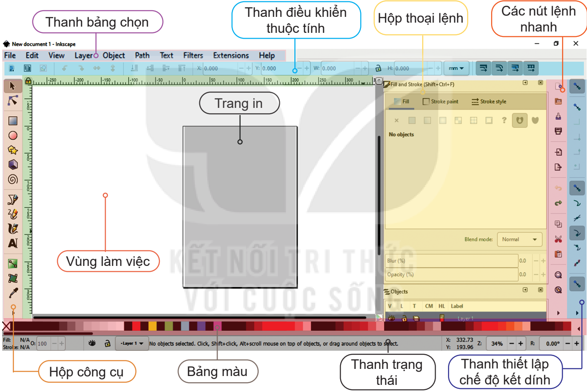Collapse the Fill and Stroke dialog
The height and width of the screenshot is (392, 587).
pos(525,83)
